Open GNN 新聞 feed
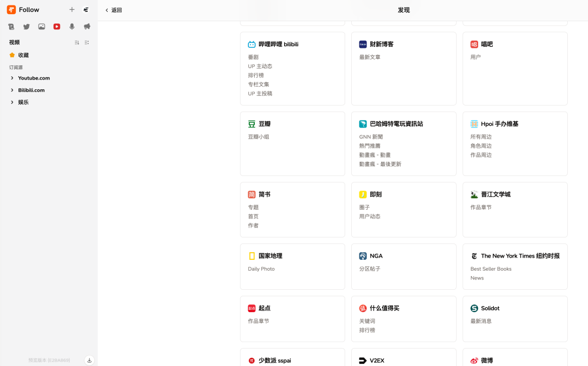Screen dimensions: 588x366 (x=371, y=137)
